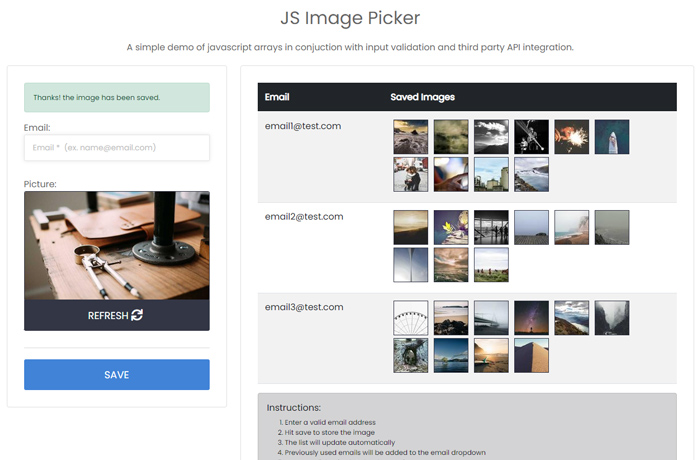The width and height of the screenshot is (700, 460).
Task: Click the Milky Way night sky thumbnail
Action: pyautogui.click(x=531, y=318)
